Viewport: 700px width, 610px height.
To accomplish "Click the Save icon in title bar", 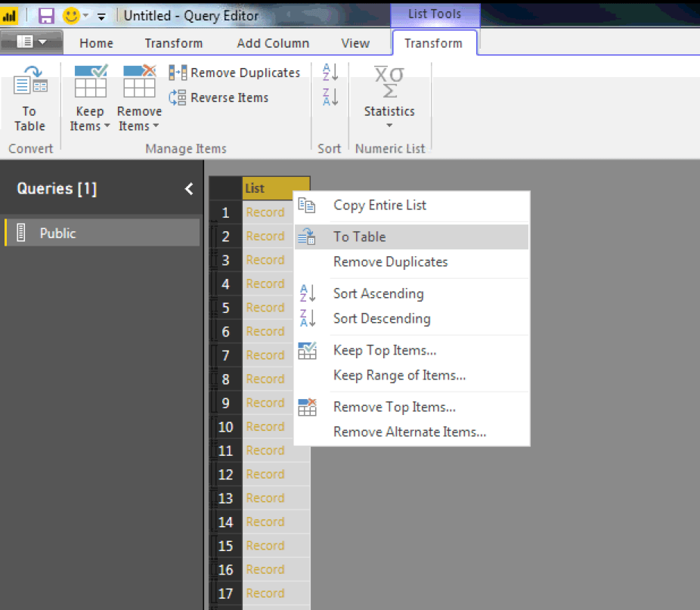I will click(x=46, y=15).
